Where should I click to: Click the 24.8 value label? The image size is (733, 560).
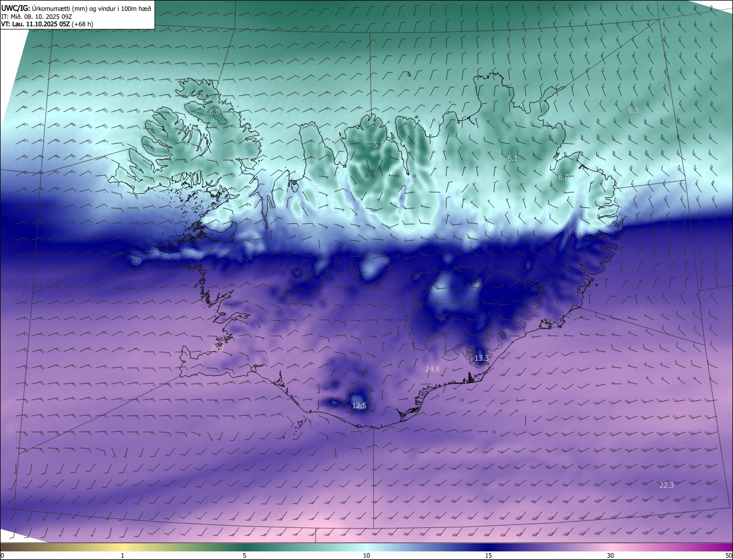coord(432,369)
